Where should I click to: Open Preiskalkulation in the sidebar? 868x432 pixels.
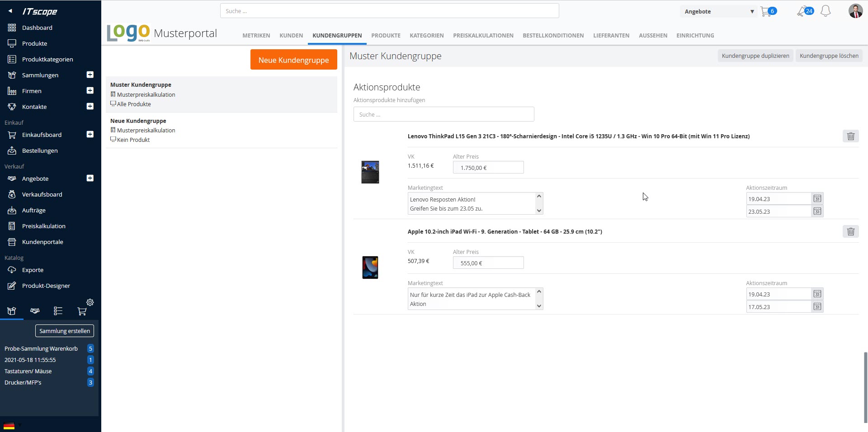click(x=43, y=226)
